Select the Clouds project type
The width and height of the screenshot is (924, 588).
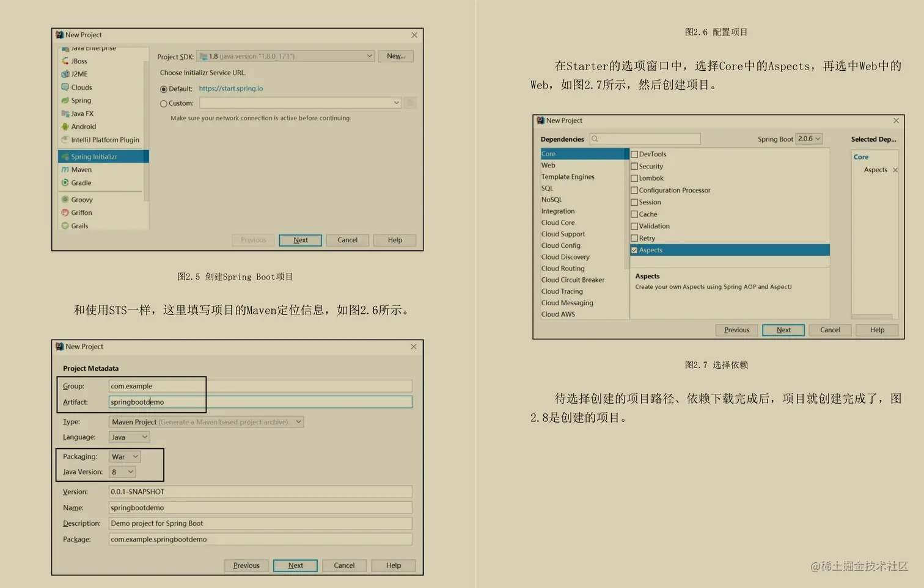[80, 87]
